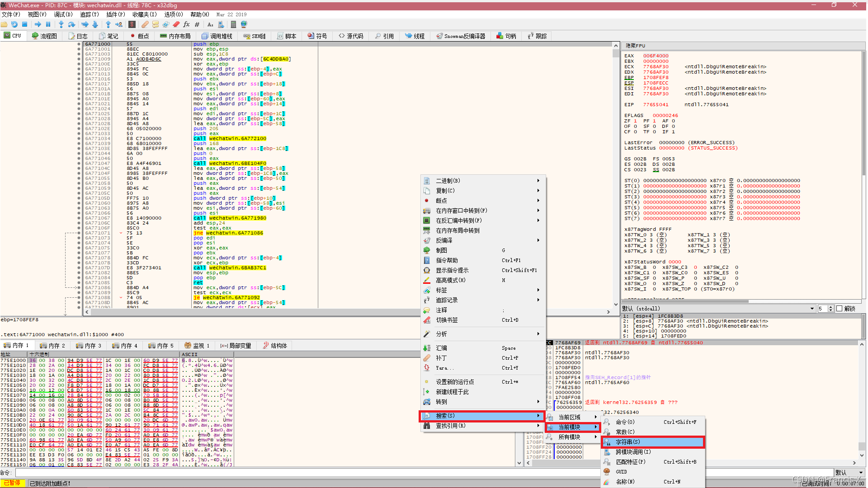Toggle the 解锁 checkbox
The height and width of the screenshot is (488, 868).
[840, 309]
